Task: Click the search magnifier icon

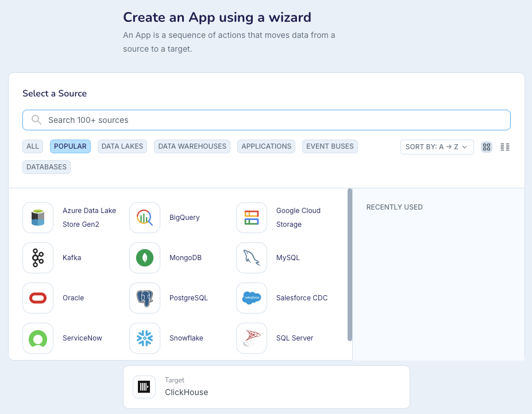Action: coord(36,119)
